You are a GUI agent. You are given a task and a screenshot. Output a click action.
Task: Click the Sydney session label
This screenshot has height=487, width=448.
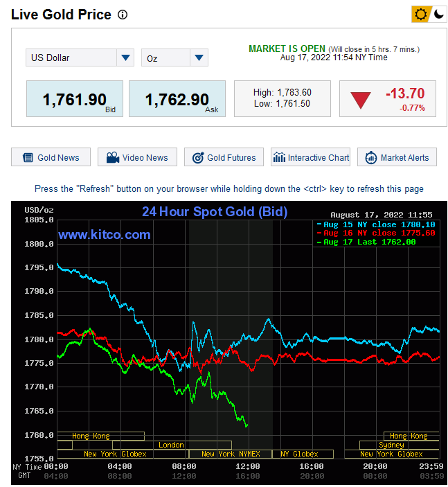point(391,445)
